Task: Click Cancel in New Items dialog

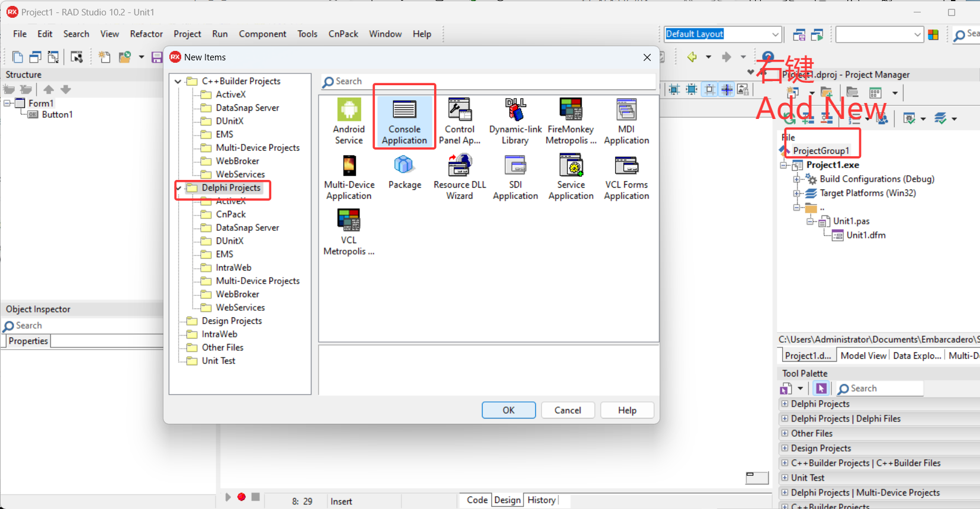Action: pos(568,410)
